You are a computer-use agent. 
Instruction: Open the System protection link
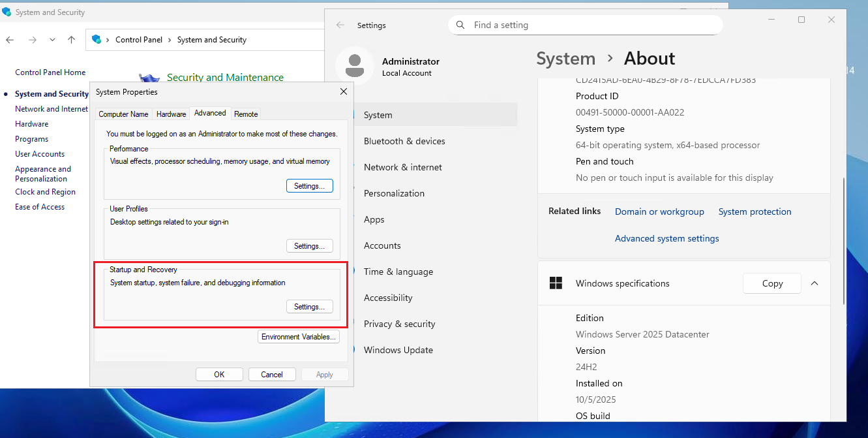[x=755, y=211]
